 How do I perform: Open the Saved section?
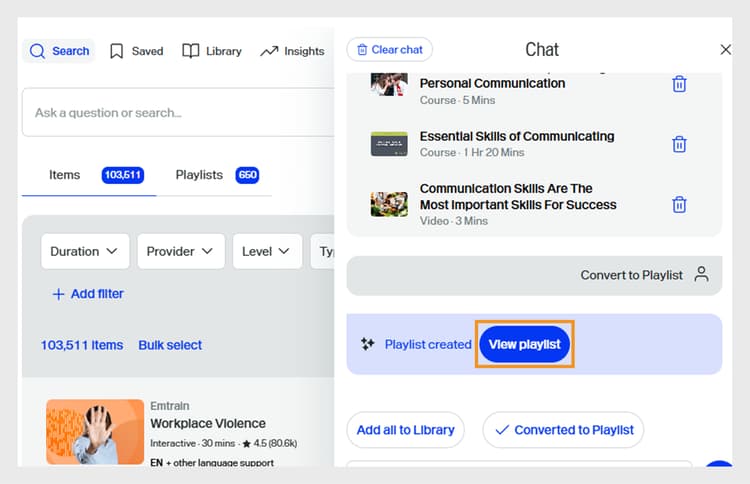point(136,51)
